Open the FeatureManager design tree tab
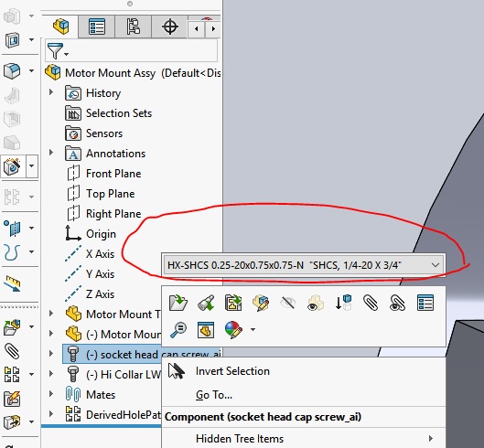Screen dimensions: 484x448 pos(60,27)
